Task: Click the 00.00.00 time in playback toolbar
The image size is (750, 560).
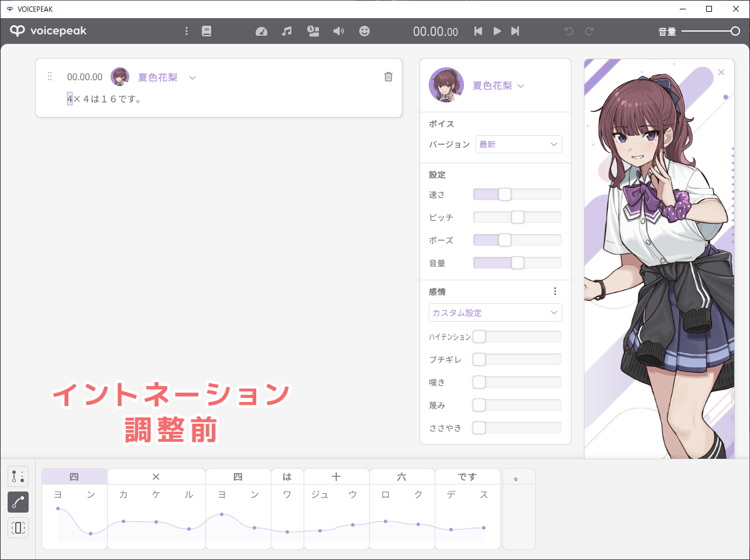Action: [436, 32]
